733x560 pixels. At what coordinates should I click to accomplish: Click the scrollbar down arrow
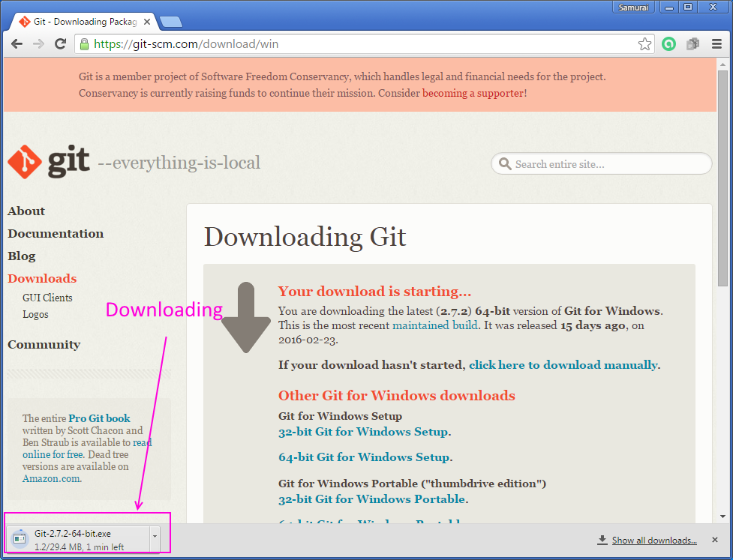[x=722, y=517]
